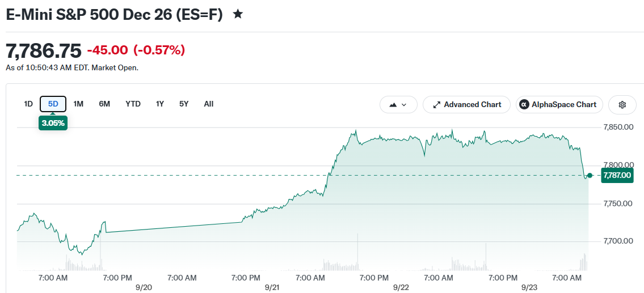Open chart settings gear

tap(622, 105)
